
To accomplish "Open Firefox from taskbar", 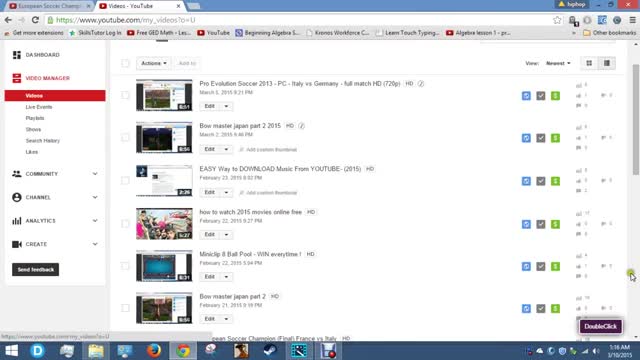I will click(x=154, y=351).
